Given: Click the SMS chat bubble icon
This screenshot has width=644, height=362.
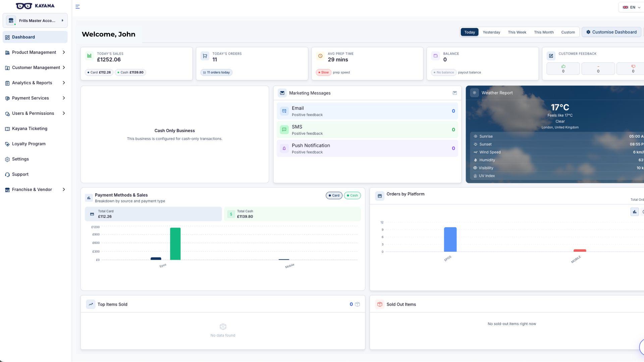Looking at the screenshot, I should click(x=284, y=130).
